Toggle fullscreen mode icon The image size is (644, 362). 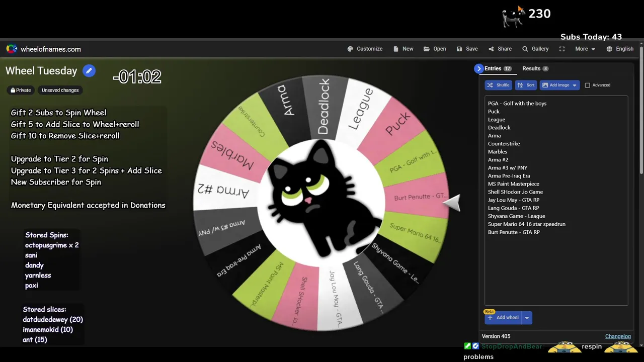(562, 49)
